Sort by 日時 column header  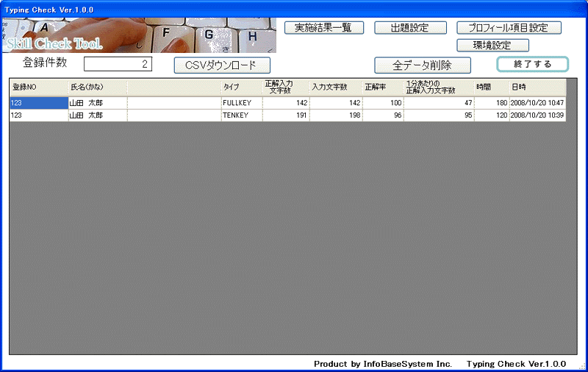(x=537, y=87)
